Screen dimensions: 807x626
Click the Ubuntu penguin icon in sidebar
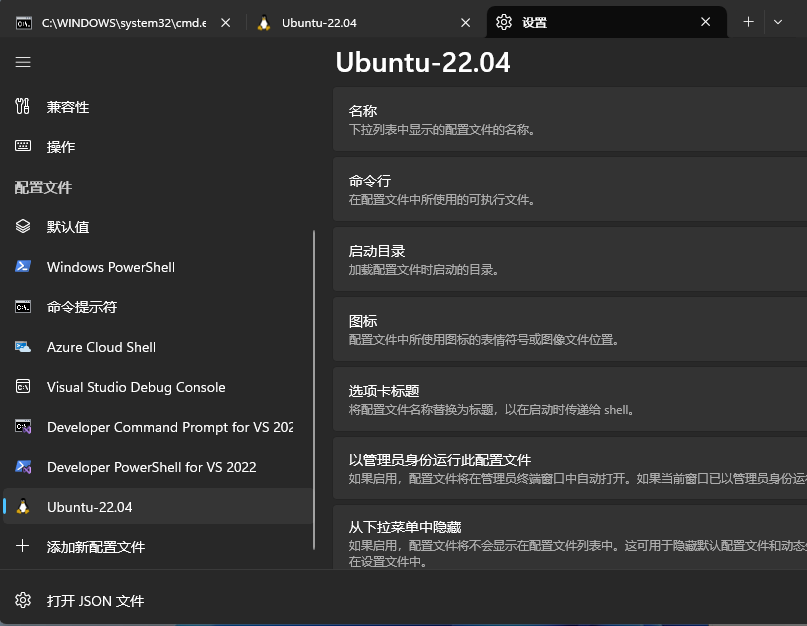point(23,507)
